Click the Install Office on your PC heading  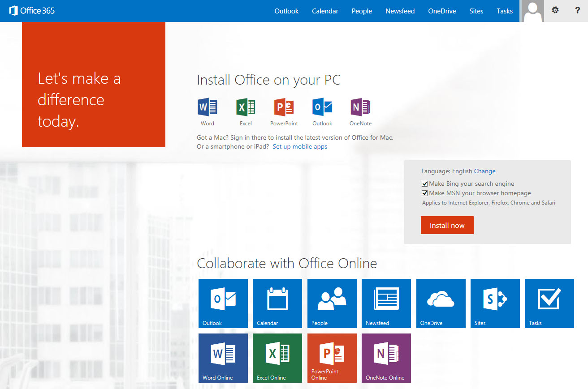[x=269, y=80]
